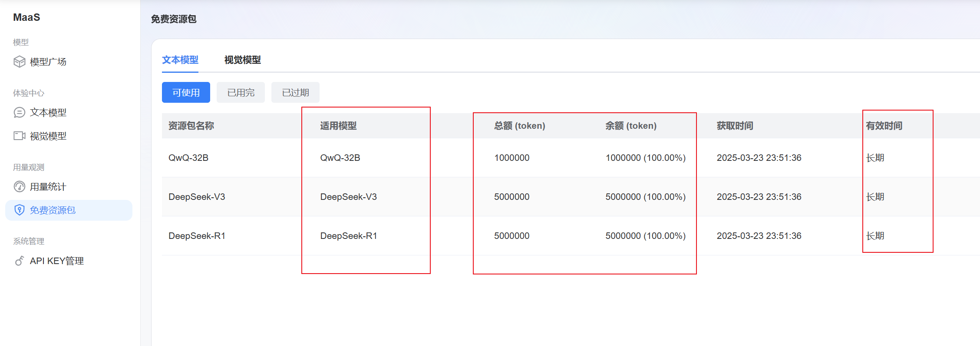Screen dimensions: 980x346
Task: Click the 适用模型 column header
Action: coord(338,126)
